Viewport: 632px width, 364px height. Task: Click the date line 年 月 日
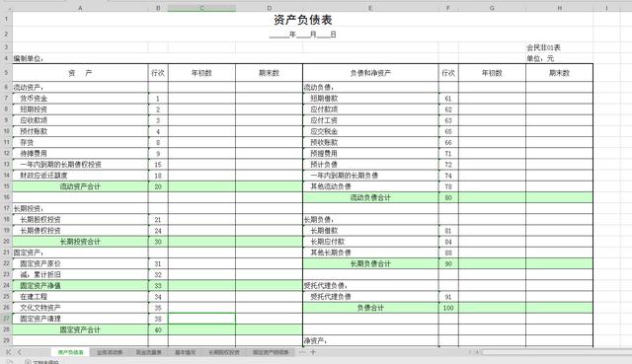303,35
